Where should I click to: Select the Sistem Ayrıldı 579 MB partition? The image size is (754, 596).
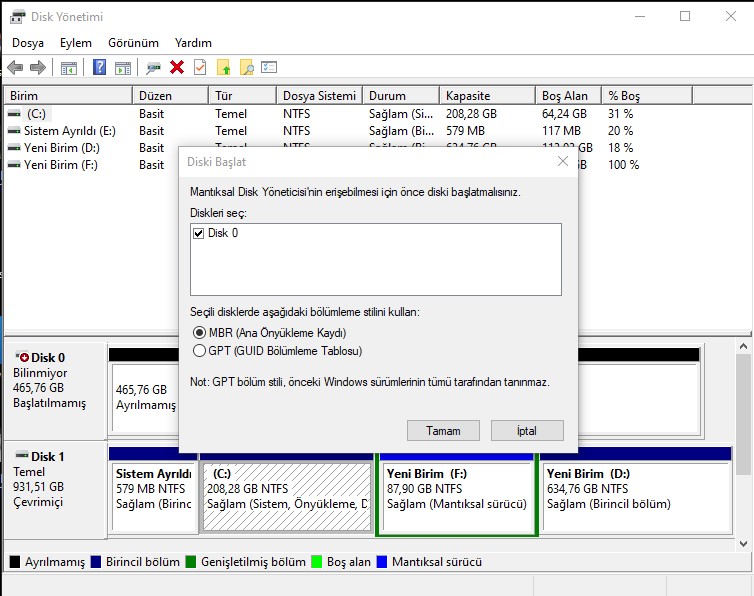[153, 496]
